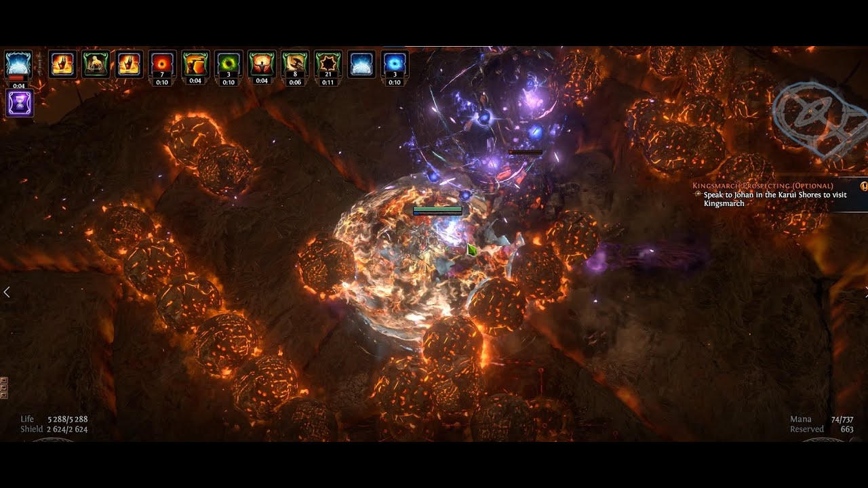Click the red ring buff showing 7 stacks
The width and height of the screenshot is (868, 488).
pyautogui.click(x=162, y=64)
